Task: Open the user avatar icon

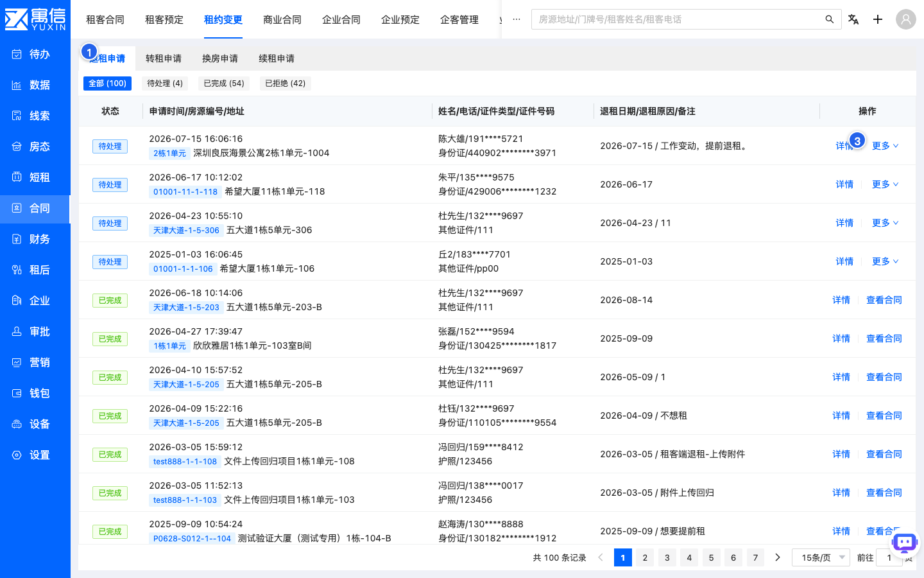Action: click(x=906, y=19)
